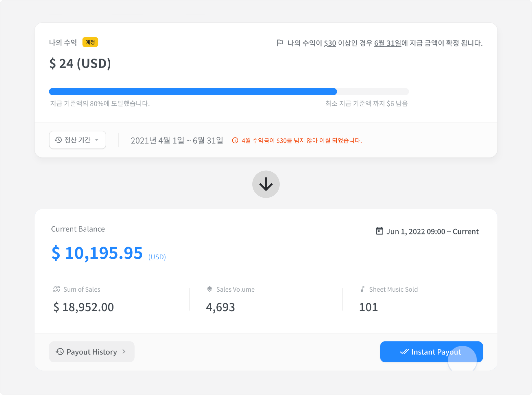Viewport: 532px width, 395px height.
Task: Click the calendar icon near Jun 1, 2022
Action: pos(379,231)
